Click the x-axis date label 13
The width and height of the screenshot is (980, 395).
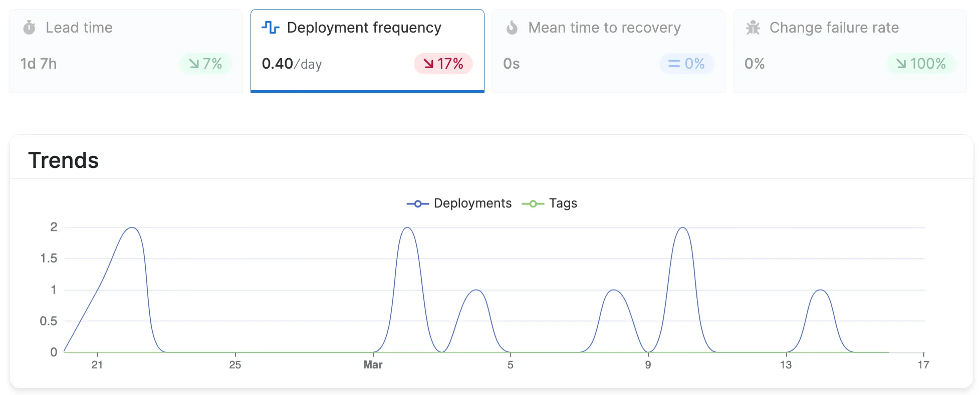[786, 365]
